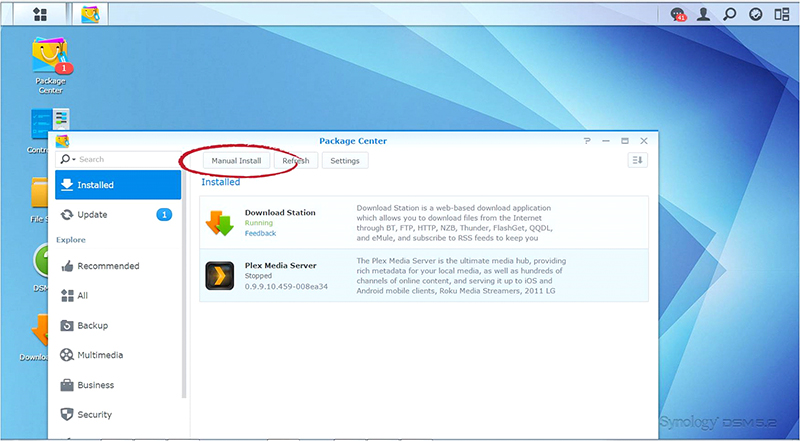
Task: Open Download Station desktop shortcut
Action: point(40,331)
